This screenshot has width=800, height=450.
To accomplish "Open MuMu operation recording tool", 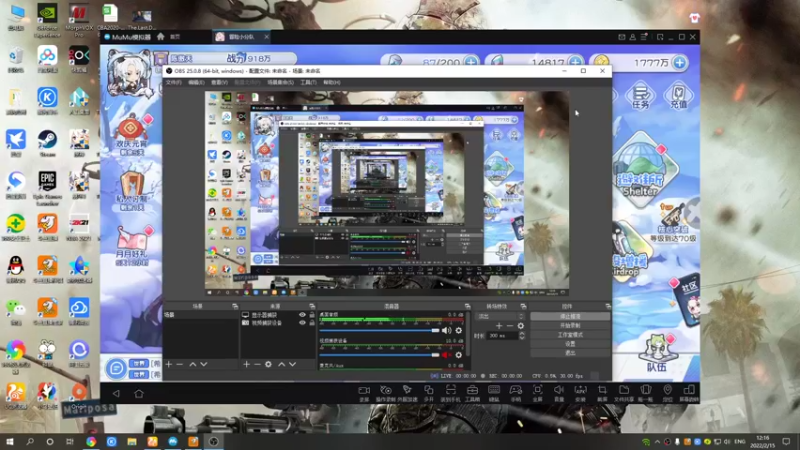I will click(x=386, y=392).
